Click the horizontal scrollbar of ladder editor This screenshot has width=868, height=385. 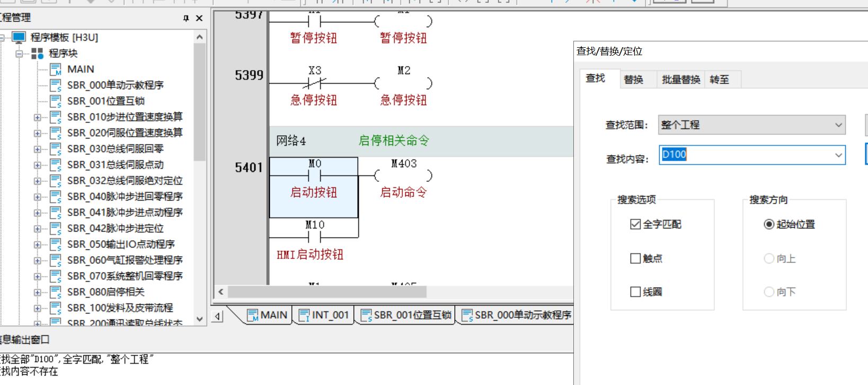click(x=326, y=292)
